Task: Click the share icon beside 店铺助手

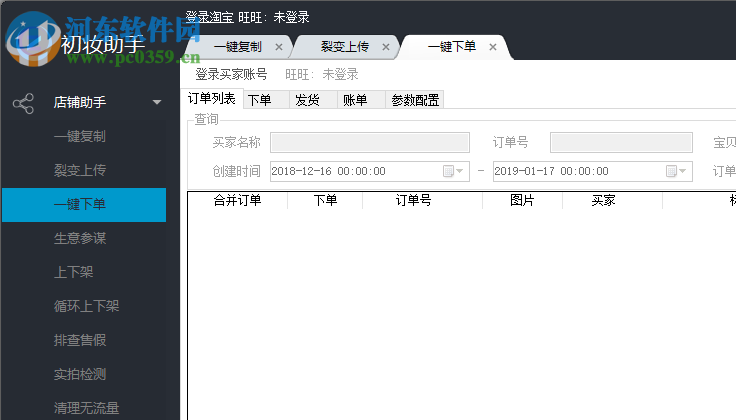Action: point(23,103)
